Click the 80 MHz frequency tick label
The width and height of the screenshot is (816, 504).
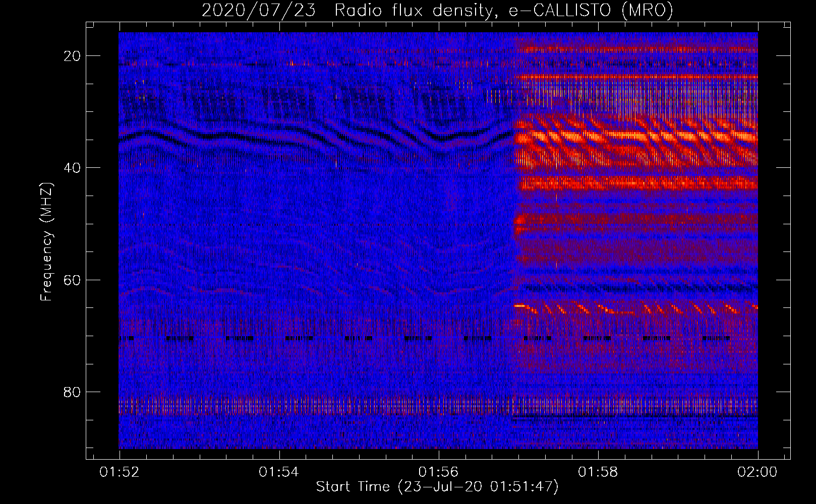coord(72,392)
